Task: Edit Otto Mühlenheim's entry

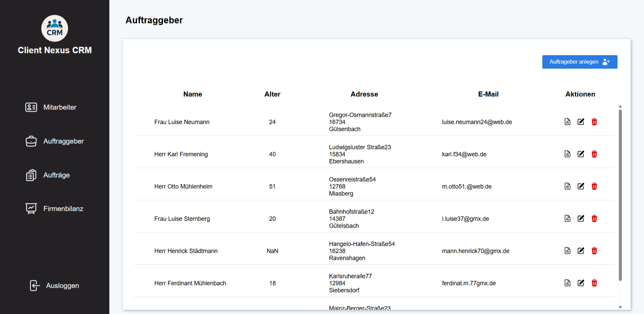Action: (x=581, y=186)
